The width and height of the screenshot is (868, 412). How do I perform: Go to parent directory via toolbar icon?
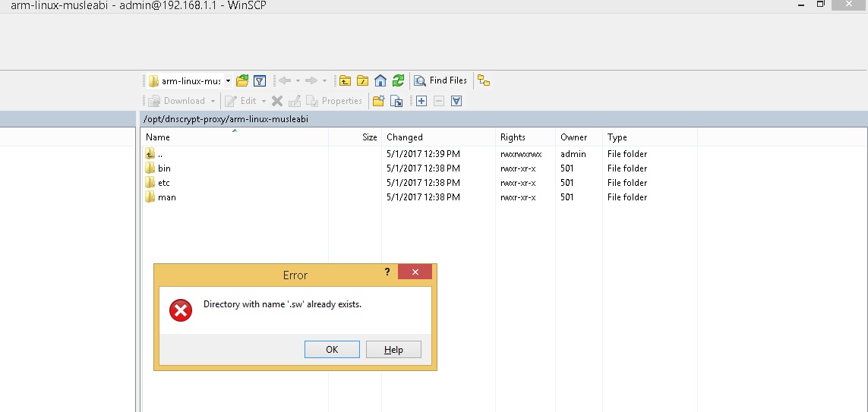click(346, 80)
